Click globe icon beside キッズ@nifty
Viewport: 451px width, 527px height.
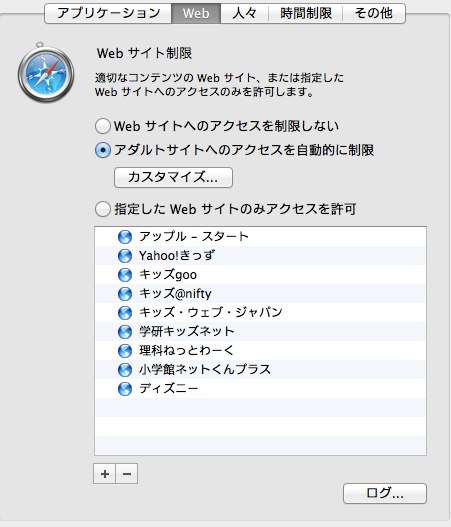(x=125, y=294)
